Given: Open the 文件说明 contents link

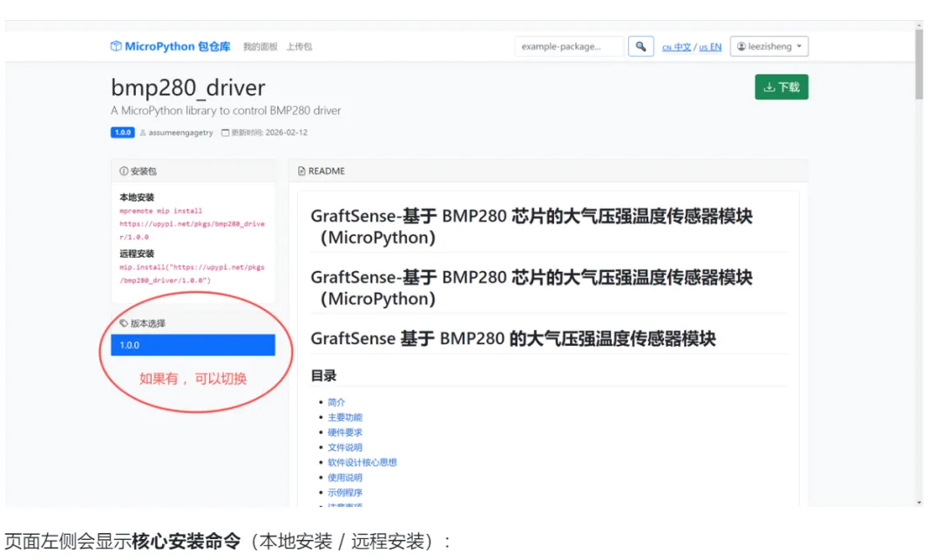Looking at the screenshot, I should click(345, 447).
